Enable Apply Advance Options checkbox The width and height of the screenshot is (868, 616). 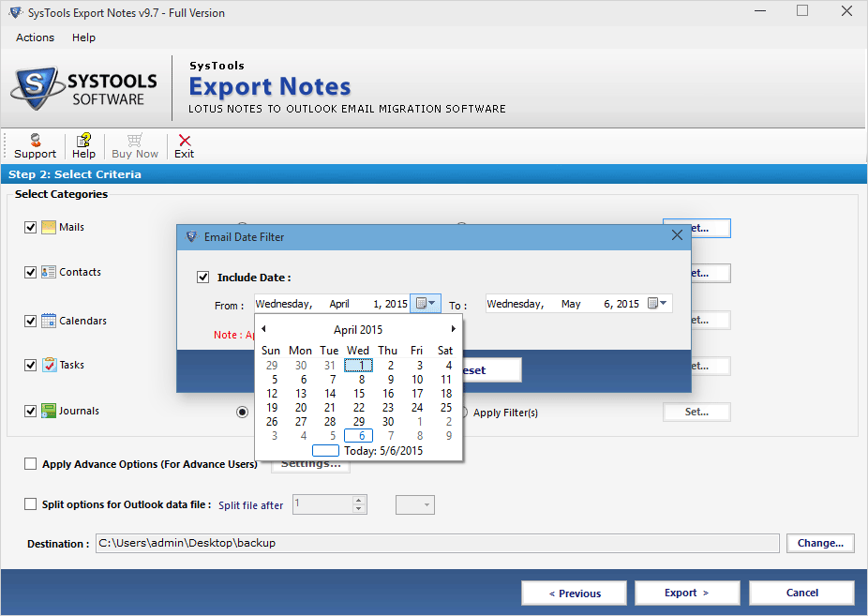[x=30, y=464]
